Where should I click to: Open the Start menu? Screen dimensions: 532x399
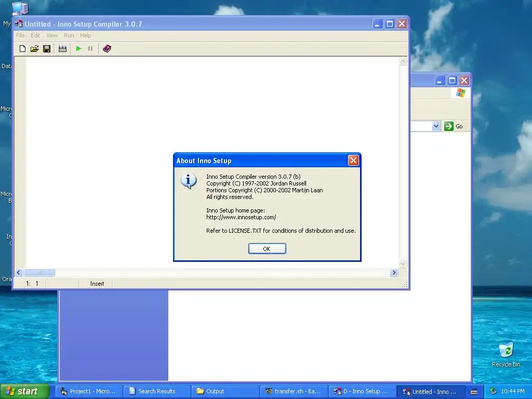[24, 391]
